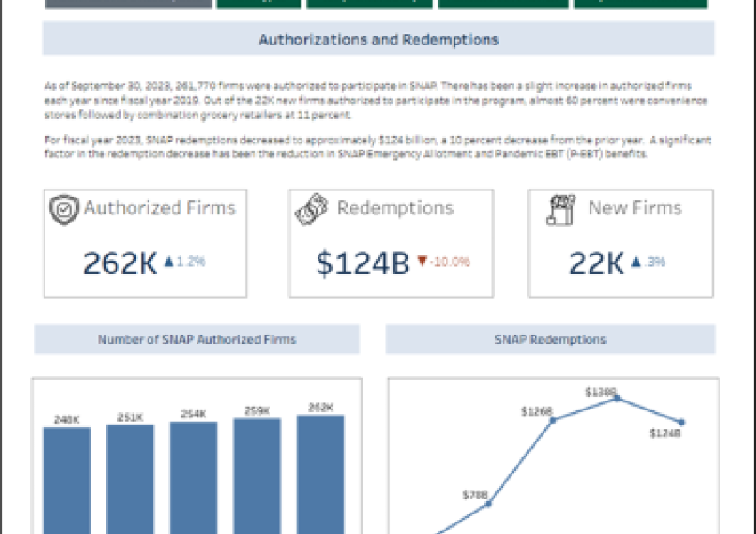756x534 pixels.
Task: Click the shield checkmark icon beside Authorized Firms
Action: (64, 210)
